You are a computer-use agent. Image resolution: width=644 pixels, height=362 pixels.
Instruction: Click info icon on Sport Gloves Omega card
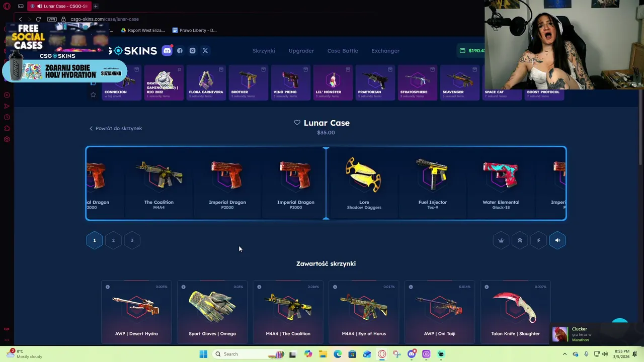pos(183,287)
